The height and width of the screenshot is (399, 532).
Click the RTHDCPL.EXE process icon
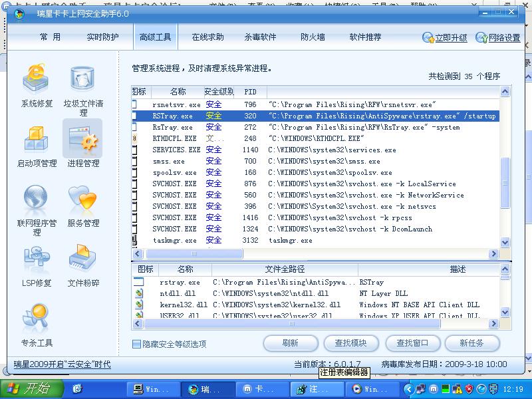tap(135, 138)
